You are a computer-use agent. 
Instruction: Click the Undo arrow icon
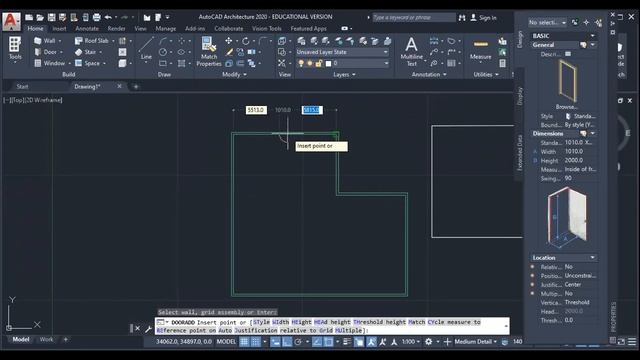click(108, 17)
